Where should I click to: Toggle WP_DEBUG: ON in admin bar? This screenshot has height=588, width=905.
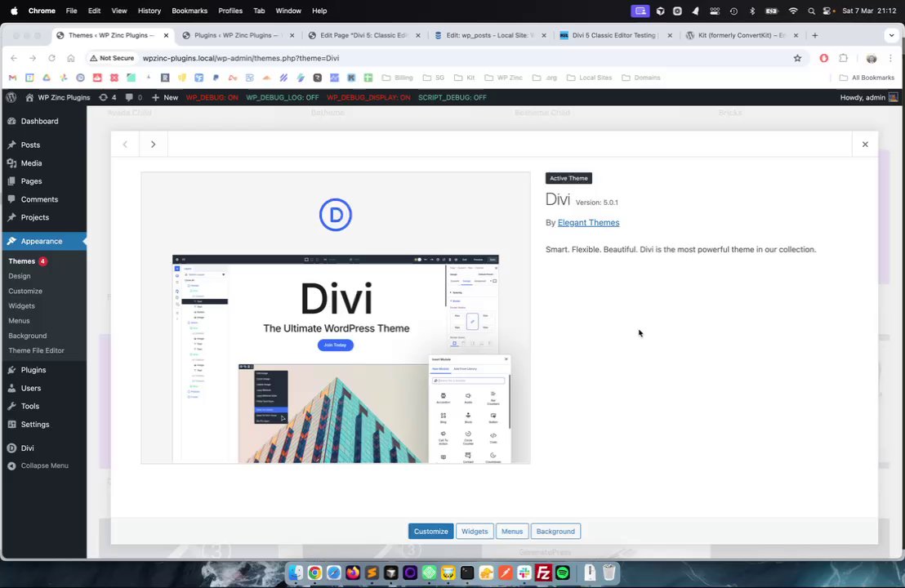(212, 97)
